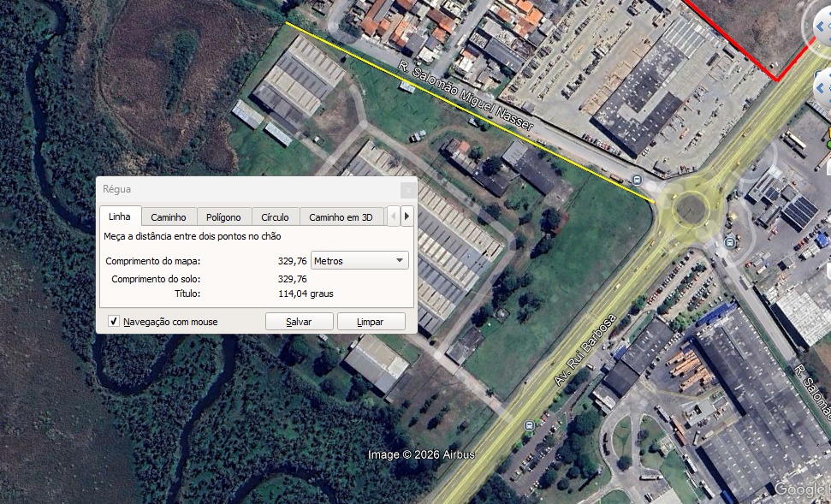Click the bus stop icon near the roundabout's west side

[637, 179]
